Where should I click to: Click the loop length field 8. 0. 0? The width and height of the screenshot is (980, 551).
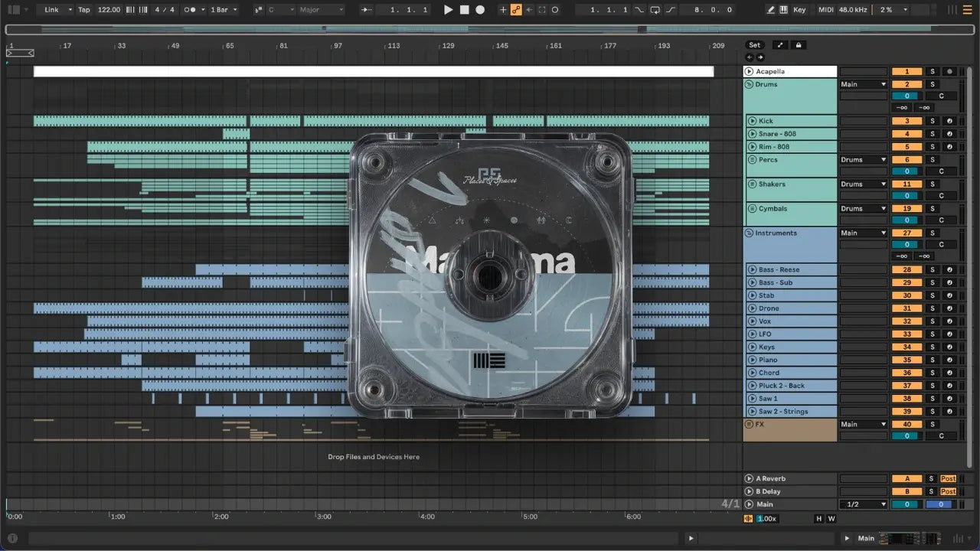click(707, 10)
